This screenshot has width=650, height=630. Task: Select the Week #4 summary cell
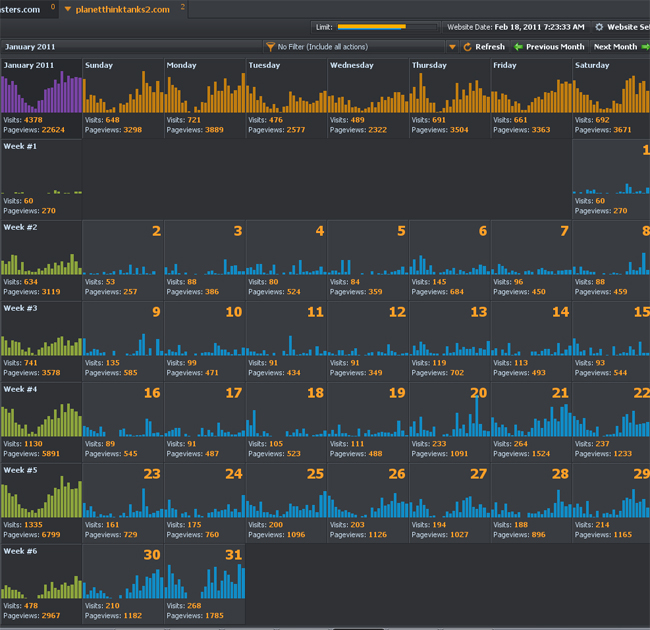(x=41, y=422)
